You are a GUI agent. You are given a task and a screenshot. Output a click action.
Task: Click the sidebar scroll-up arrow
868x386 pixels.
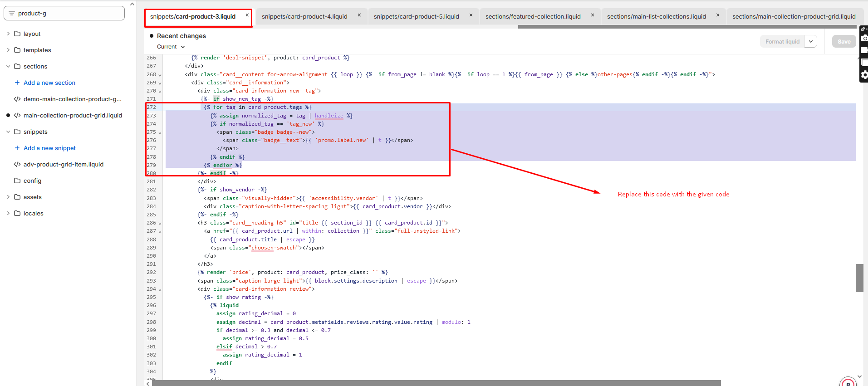pyautogui.click(x=132, y=4)
